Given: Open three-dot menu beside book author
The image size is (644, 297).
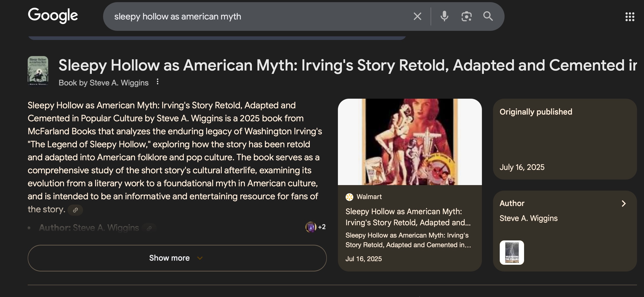Looking at the screenshot, I should [158, 82].
